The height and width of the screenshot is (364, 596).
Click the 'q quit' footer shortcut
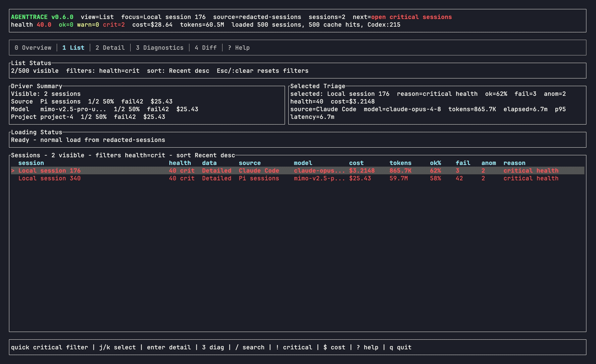pos(400,347)
